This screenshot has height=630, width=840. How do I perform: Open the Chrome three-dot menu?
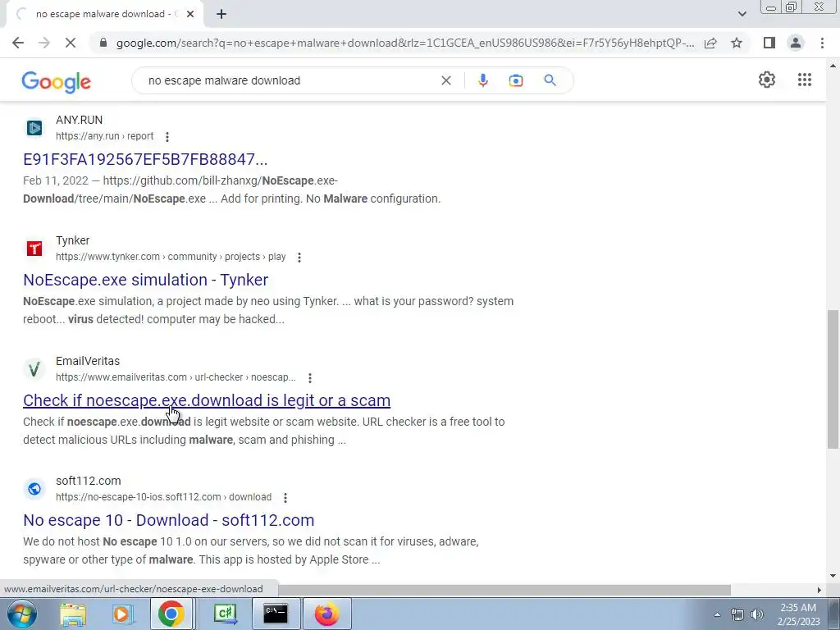[822, 43]
